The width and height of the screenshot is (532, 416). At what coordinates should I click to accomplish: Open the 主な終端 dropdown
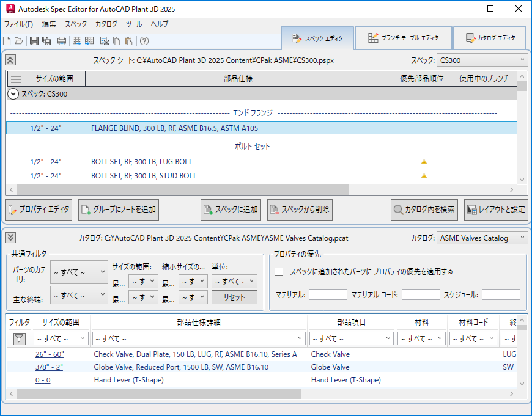click(79, 295)
